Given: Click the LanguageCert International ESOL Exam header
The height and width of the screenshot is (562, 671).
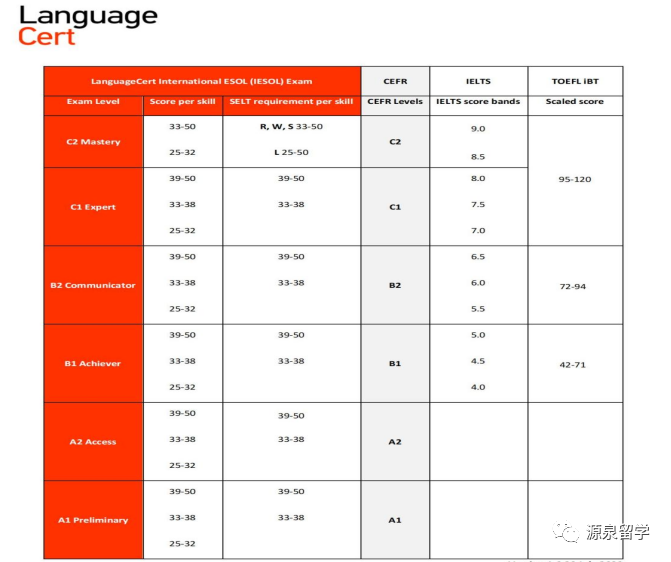Looking at the screenshot, I should 202,81.
